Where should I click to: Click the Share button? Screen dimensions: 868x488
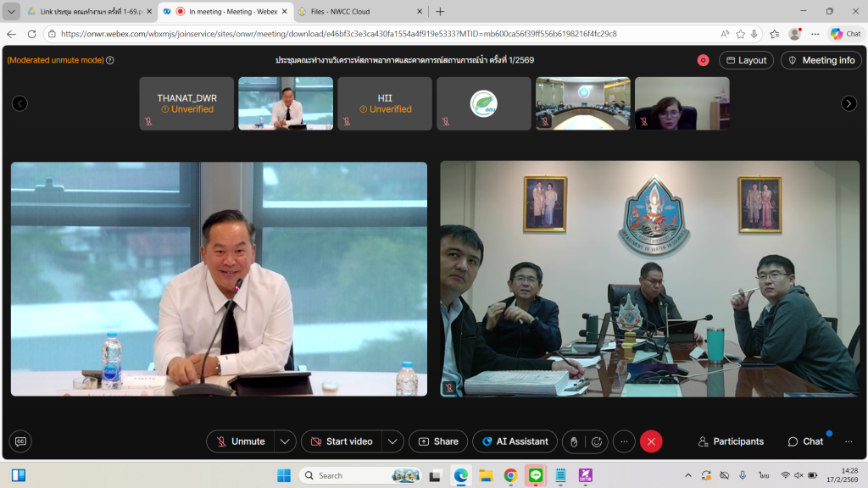(x=438, y=441)
